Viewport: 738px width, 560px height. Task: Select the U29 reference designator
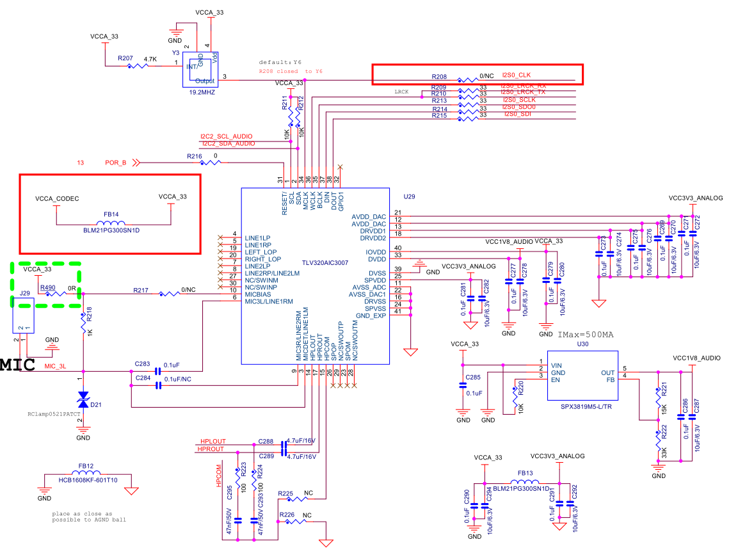point(410,196)
